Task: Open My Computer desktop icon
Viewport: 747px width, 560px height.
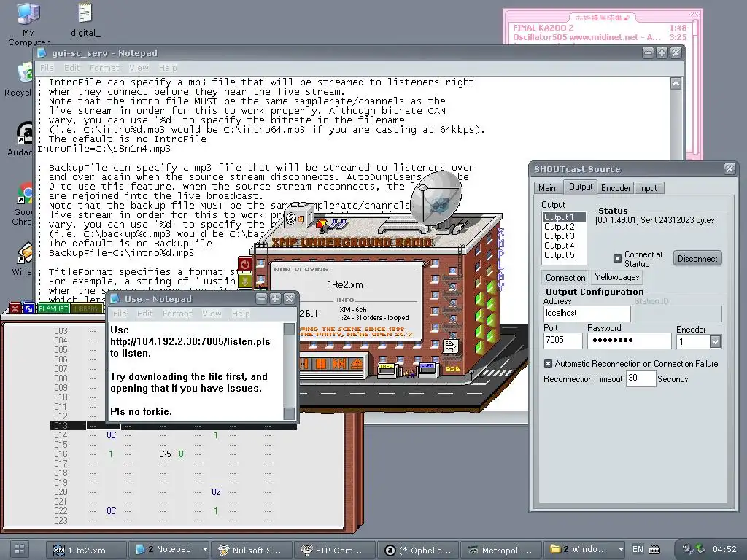Action: (28, 24)
